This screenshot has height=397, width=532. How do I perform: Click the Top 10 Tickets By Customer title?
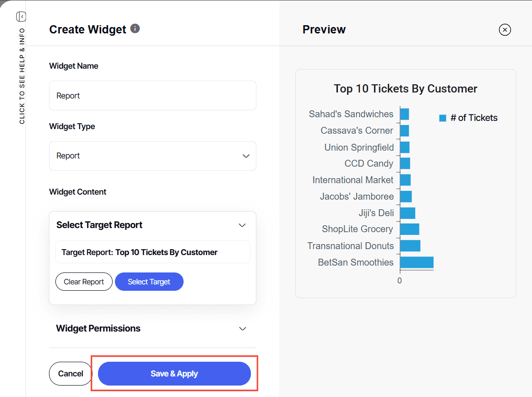[405, 89]
